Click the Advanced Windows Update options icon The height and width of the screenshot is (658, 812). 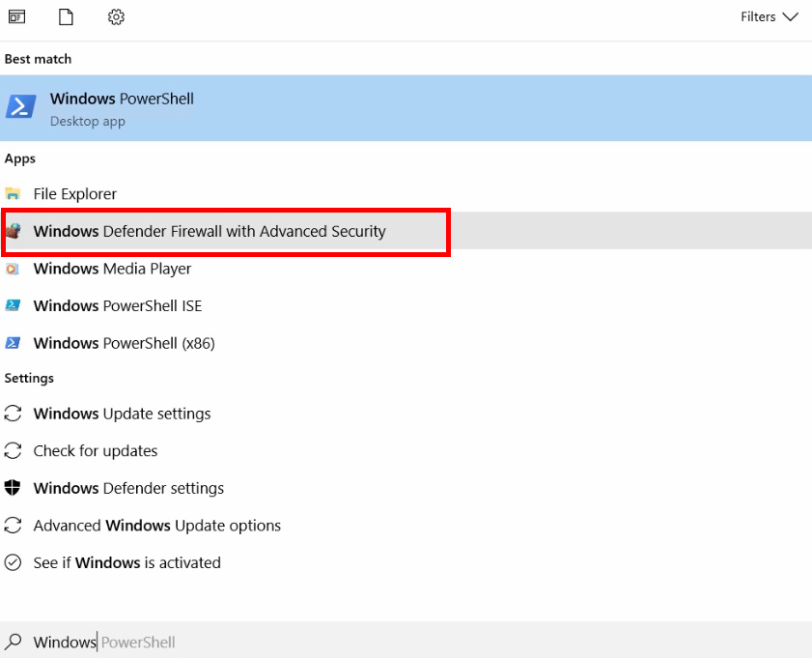coord(13,526)
